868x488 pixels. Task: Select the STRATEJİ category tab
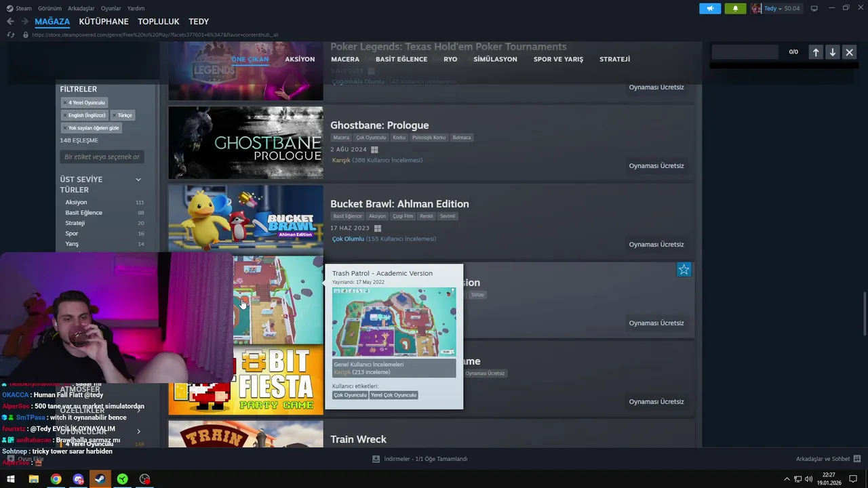tap(614, 59)
